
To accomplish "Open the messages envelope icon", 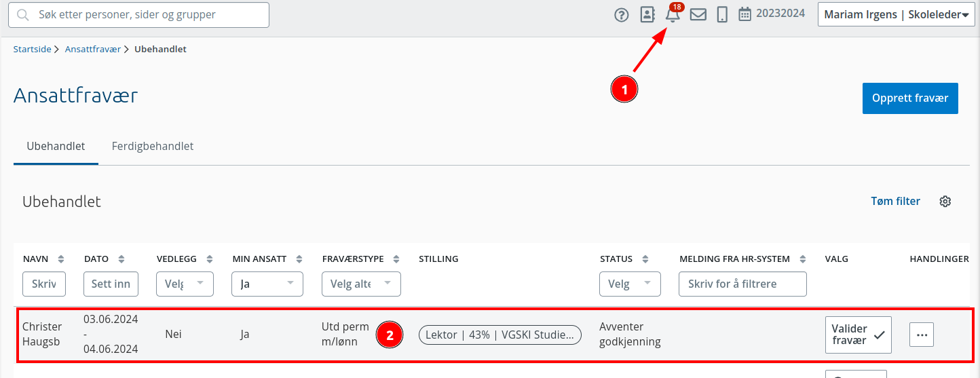I will (x=698, y=14).
